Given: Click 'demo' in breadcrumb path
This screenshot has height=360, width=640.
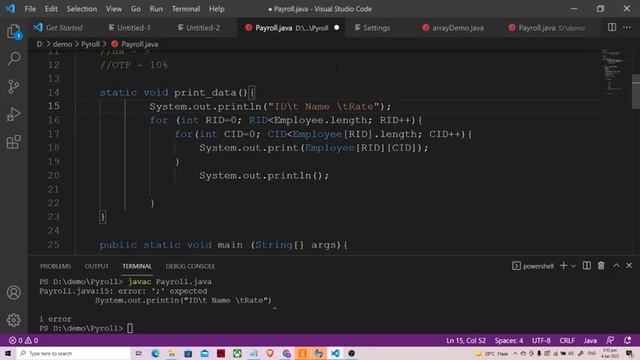Looking at the screenshot, I should click(x=62, y=44).
